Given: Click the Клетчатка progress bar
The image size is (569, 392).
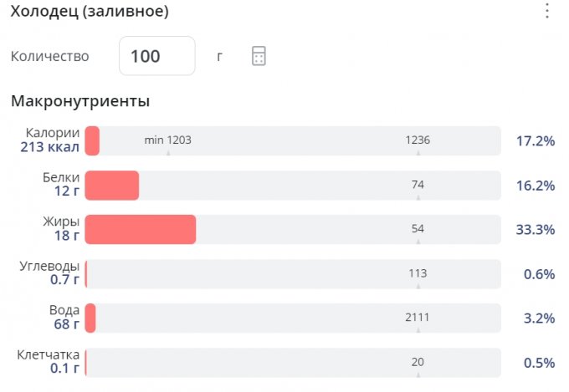Looking at the screenshot, I should point(293,363).
